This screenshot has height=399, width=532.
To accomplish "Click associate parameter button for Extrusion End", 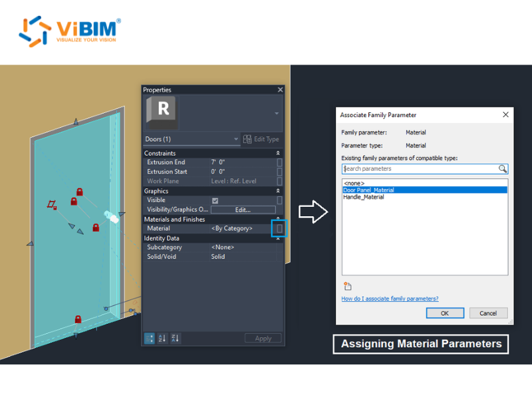I will pos(279,162).
